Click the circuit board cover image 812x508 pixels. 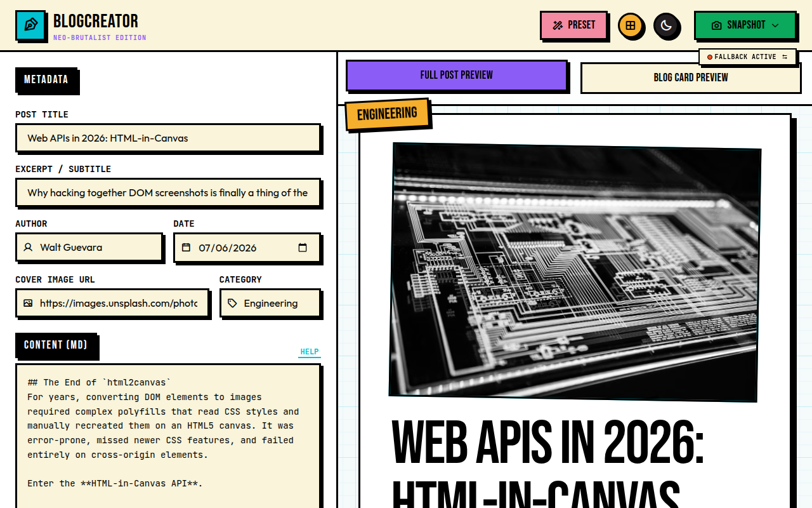[575, 272]
